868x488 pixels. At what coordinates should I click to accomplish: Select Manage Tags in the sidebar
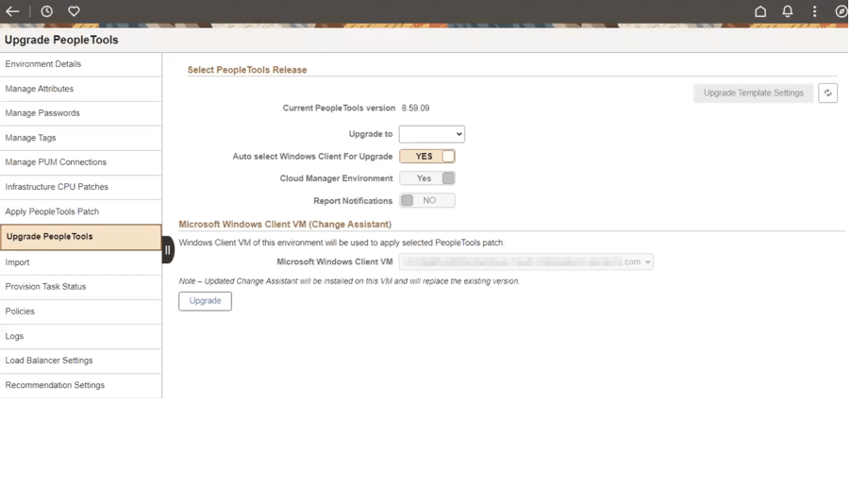(81, 138)
